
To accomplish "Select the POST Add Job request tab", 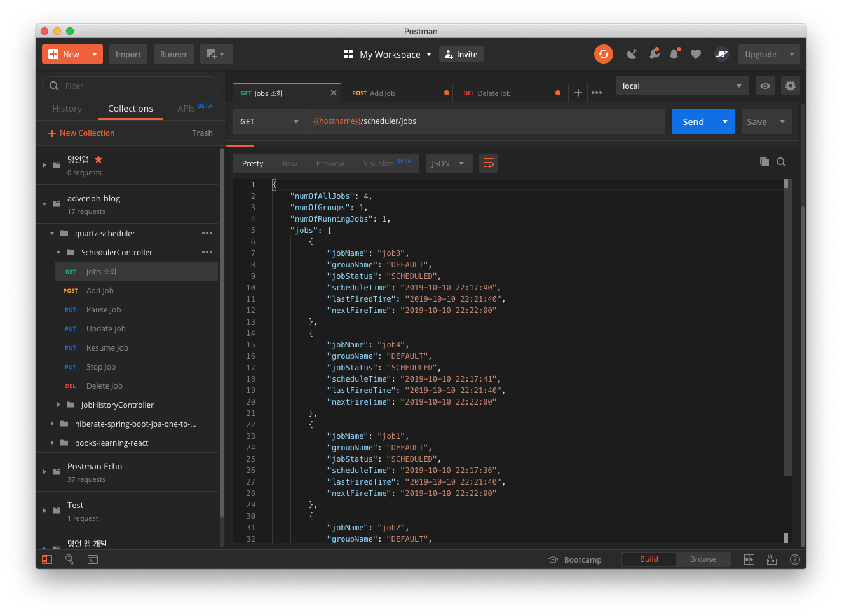I will pos(397,93).
